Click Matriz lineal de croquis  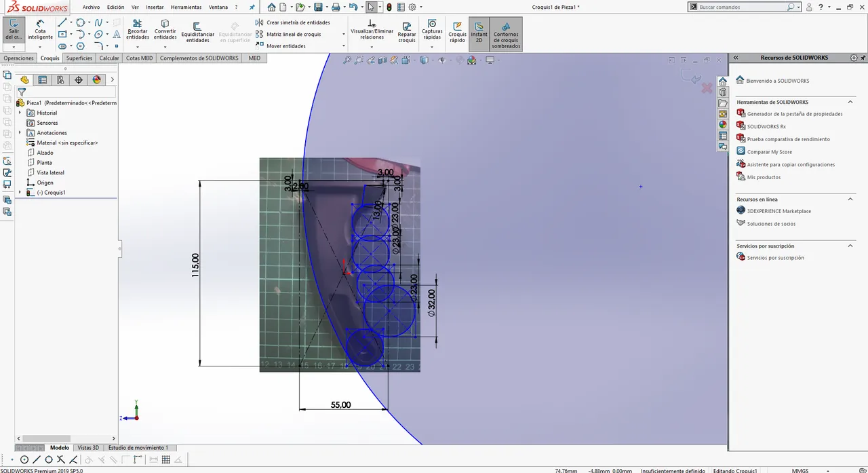(x=288, y=34)
